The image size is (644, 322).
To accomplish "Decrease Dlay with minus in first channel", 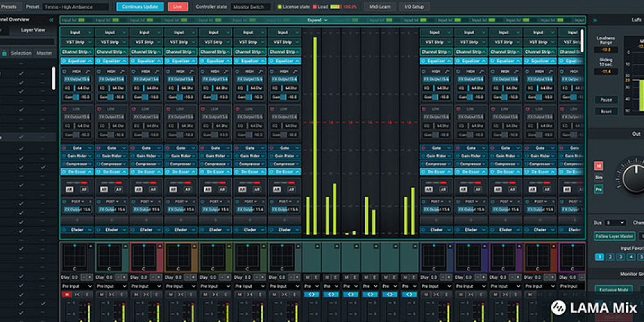I will pyautogui.click(x=83, y=277).
